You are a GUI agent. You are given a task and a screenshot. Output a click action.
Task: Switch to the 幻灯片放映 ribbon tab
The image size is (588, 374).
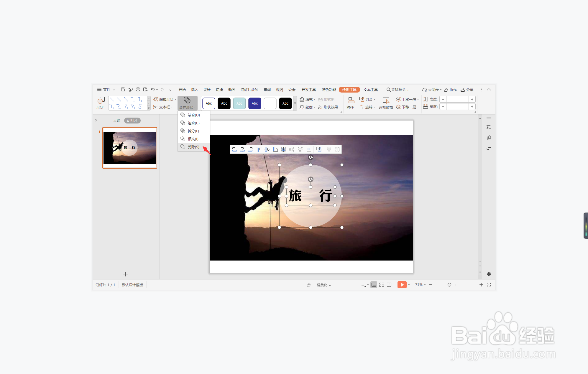[x=249, y=90]
